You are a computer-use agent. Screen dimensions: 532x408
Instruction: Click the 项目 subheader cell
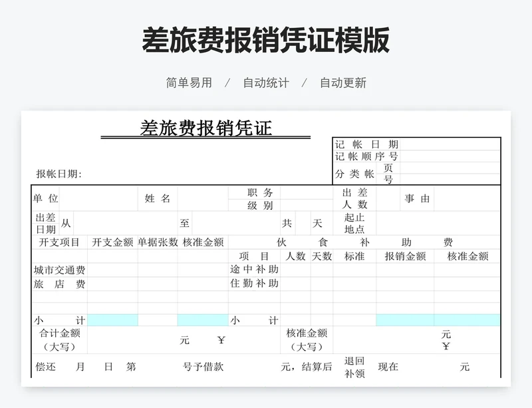[x=255, y=256]
